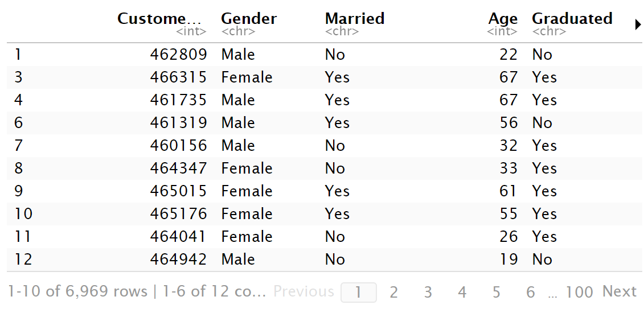Click the age value 19

click(x=508, y=260)
